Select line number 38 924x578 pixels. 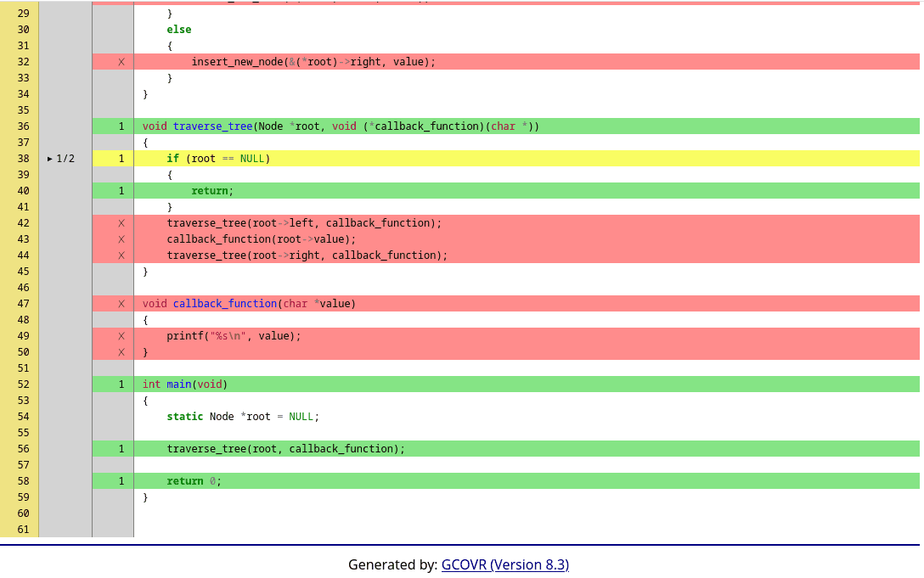coord(23,159)
